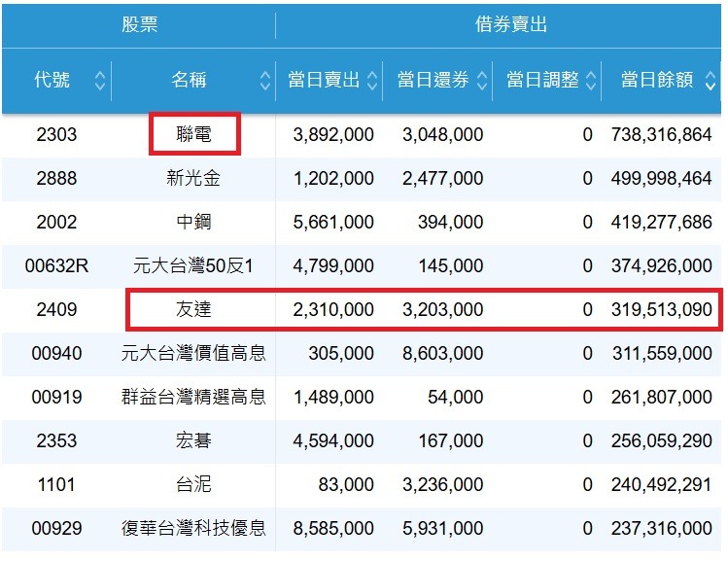Click 00940 sold value 305,000
The width and height of the screenshot is (728, 561).
(341, 353)
